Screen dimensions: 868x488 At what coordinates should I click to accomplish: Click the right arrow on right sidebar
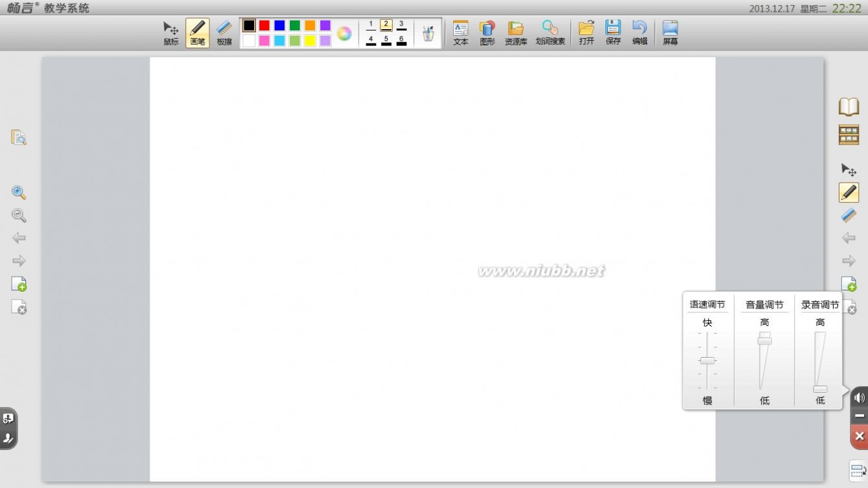click(x=849, y=261)
